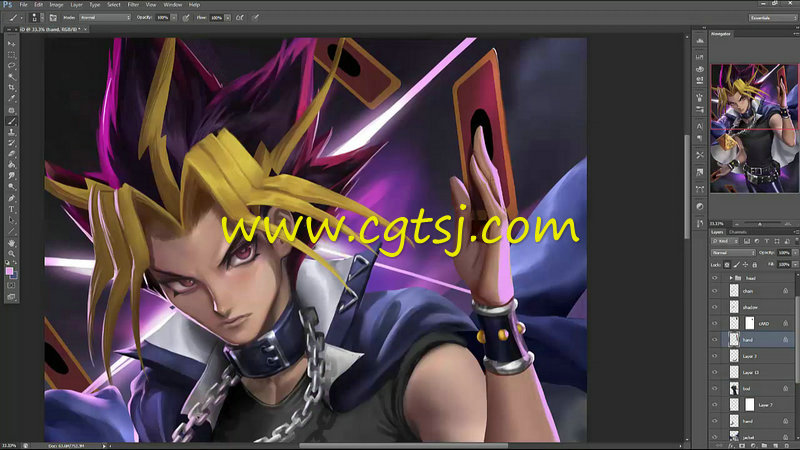Open the Layer menu
Screen dimensions: 800x450
(x=77, y=5)
